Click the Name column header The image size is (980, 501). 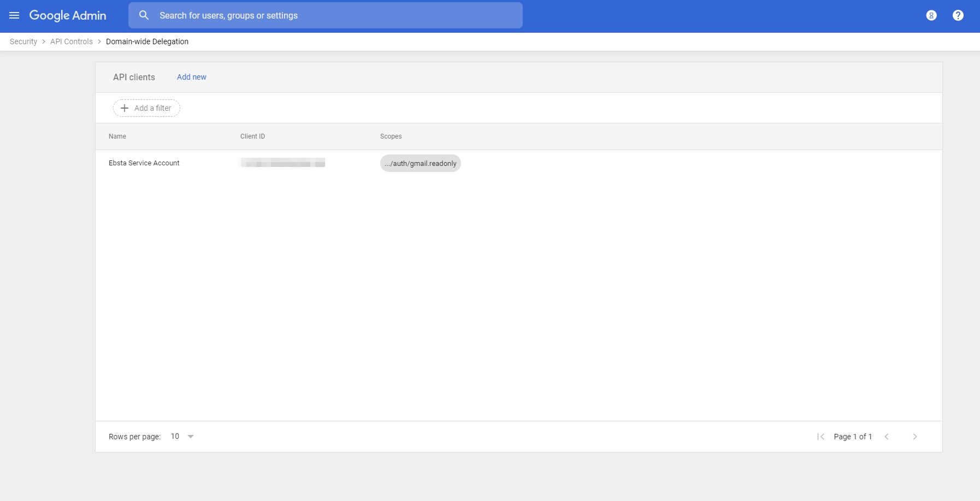[117, 136]
